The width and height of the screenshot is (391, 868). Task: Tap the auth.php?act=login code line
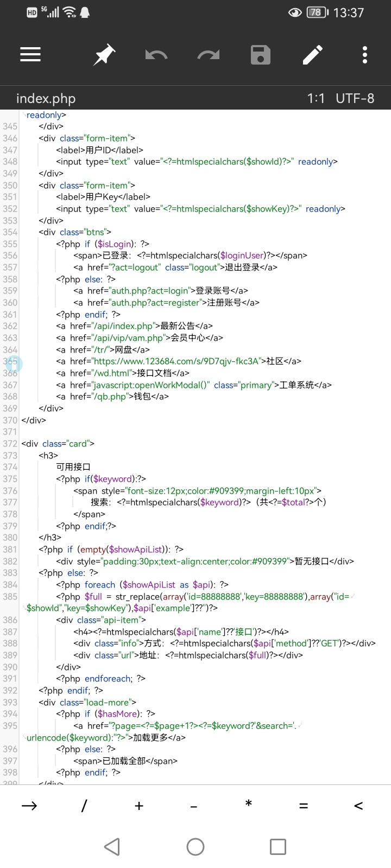161,291
